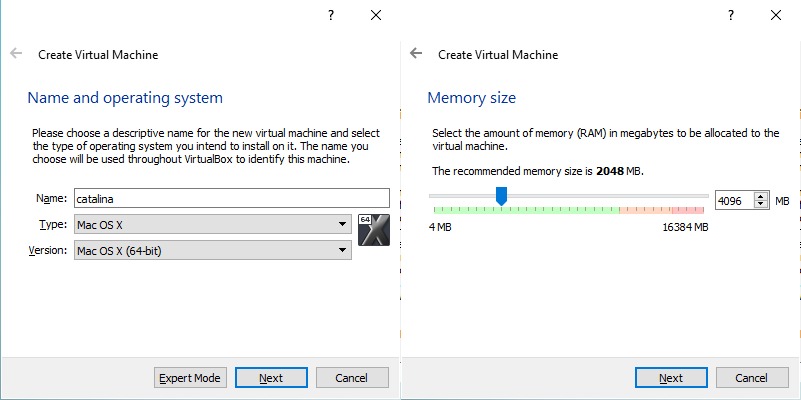Click the memory value field showing 4096
This screenshot has width=801, height=400.
pos(734,201)
